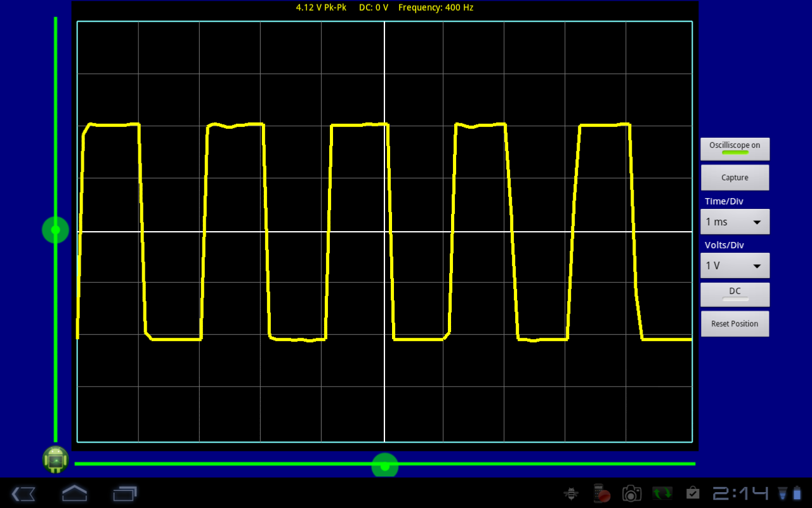The image size is (812, 508).
Task: Tap the 2:14 system clock
Action: (741, 493)
